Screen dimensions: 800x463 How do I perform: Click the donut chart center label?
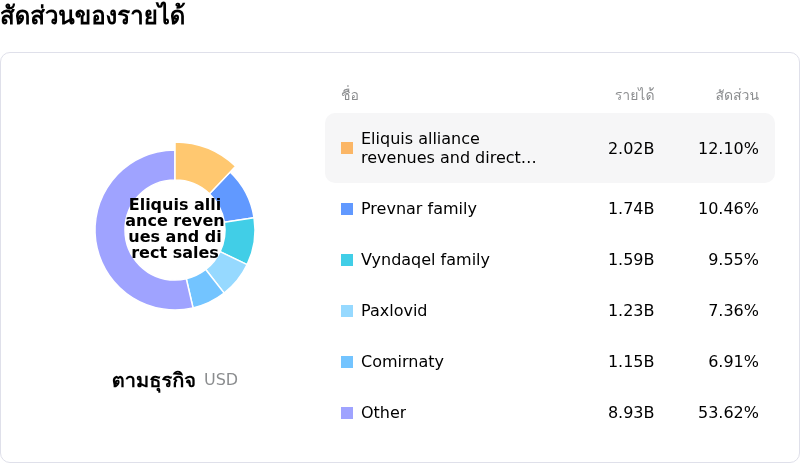click(175, 229)
